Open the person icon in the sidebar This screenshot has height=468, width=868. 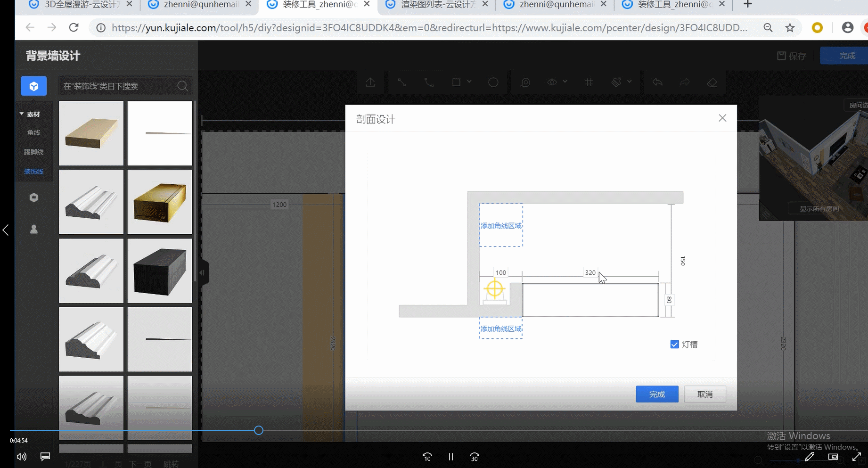pos(34,229)
